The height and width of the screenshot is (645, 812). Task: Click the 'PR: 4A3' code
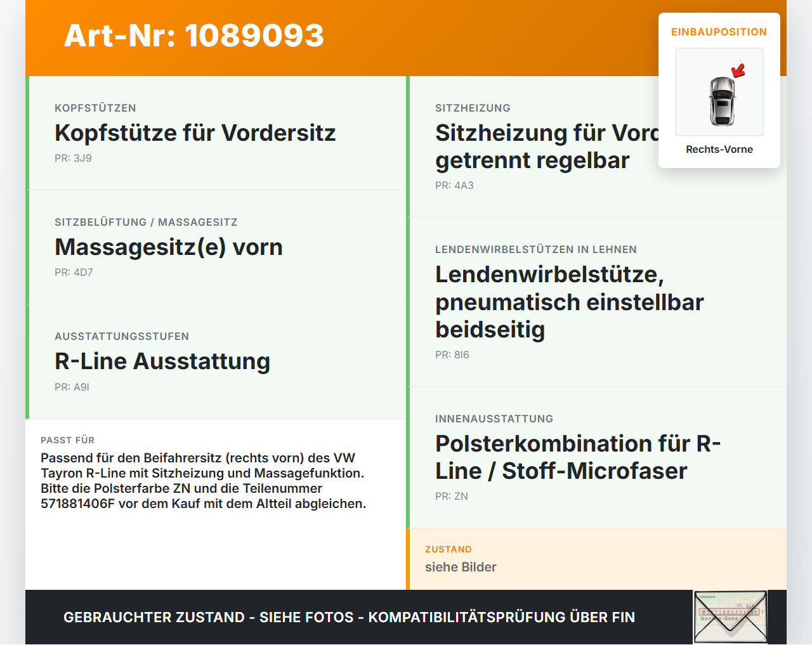tap(454, 186)
